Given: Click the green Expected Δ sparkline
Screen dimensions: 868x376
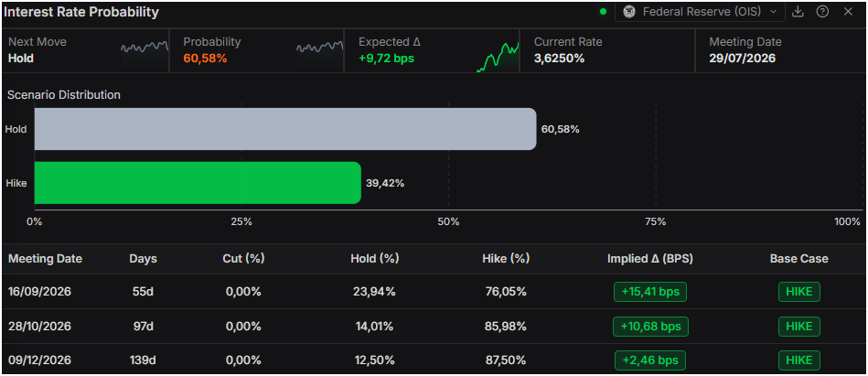Looking at the screenshot, I should click(x=498, y=56).
